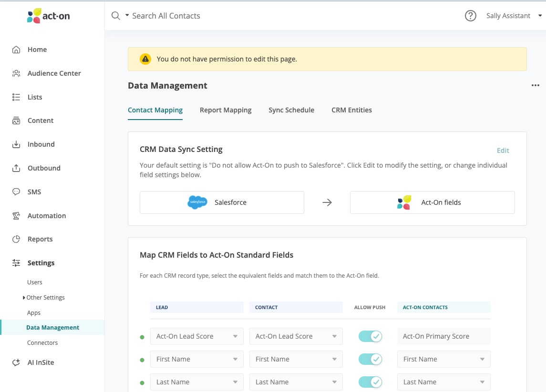Click the Reports pie chart icon
This screenshot has width=546, height=392.
[x=16, y=239]
